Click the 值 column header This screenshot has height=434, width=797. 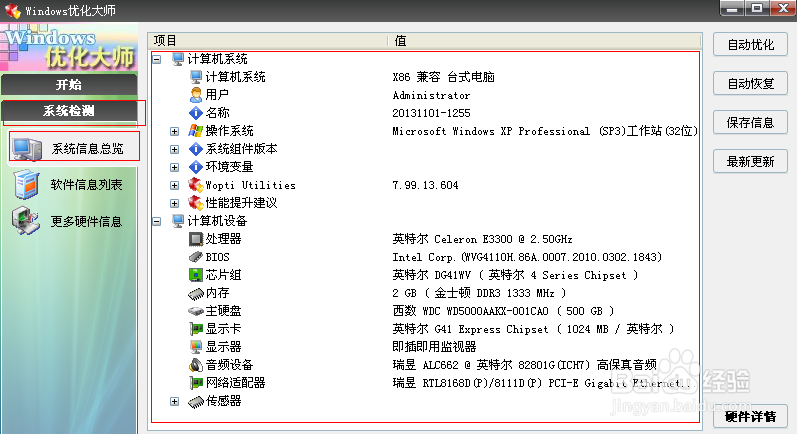click(x=545, y=41)
